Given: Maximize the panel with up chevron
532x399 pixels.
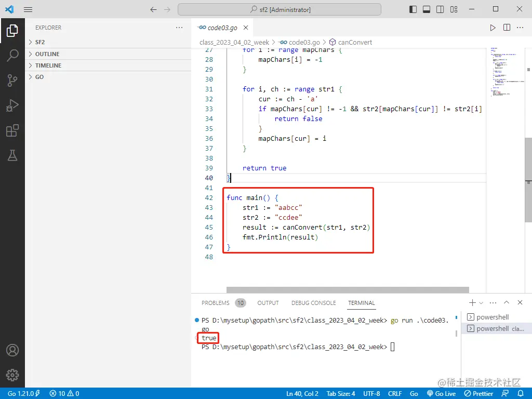Looking at the screenshot, I should coord(507,302).
